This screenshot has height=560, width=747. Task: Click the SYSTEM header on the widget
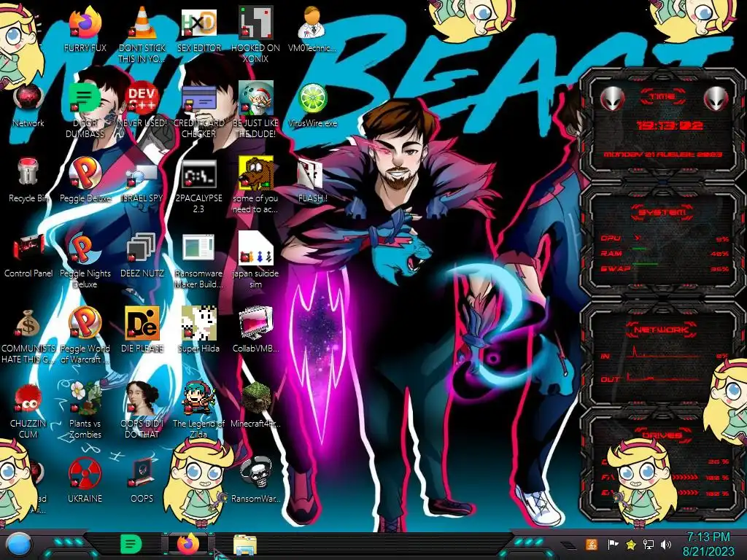[662, 212]
